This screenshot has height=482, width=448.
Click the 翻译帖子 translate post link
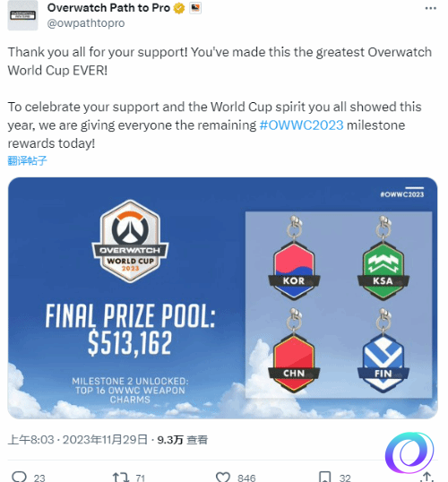(27, 160)
